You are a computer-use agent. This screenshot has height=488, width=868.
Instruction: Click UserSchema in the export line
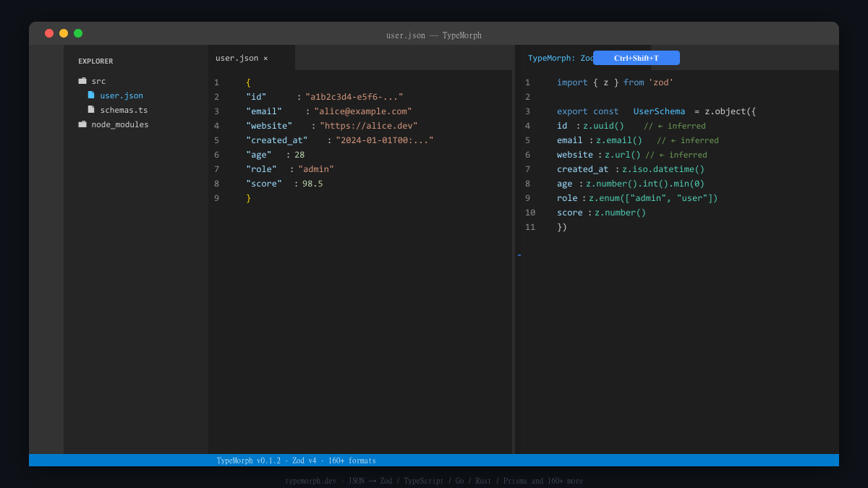[x=659, y=111]
